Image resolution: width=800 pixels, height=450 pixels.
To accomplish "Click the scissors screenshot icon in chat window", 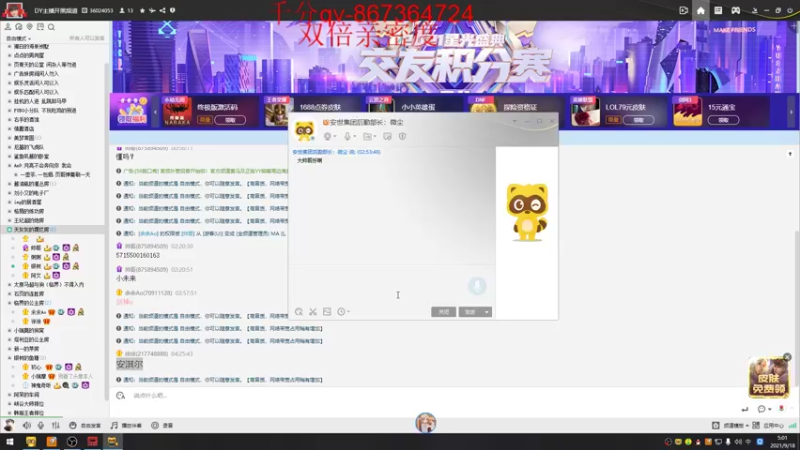I will (x=313, y=312).
